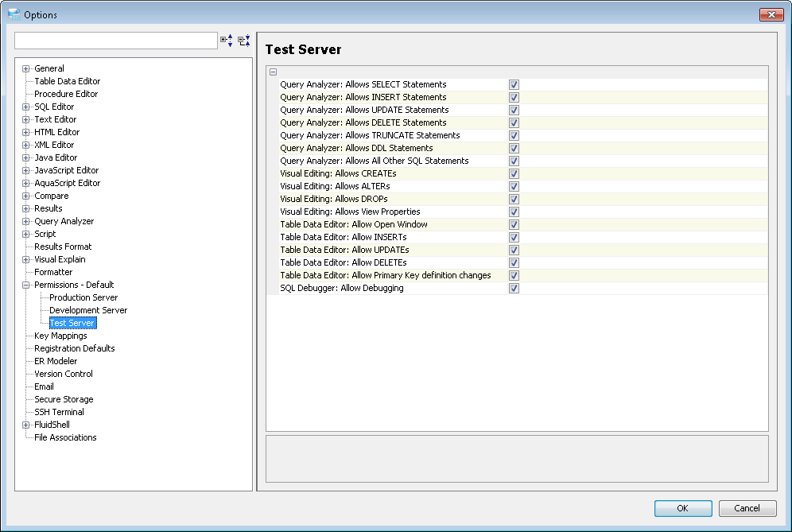Toggle Allow Primary Key definition changes checkbox
Screen dimensions: 792x532
point(514,275)
